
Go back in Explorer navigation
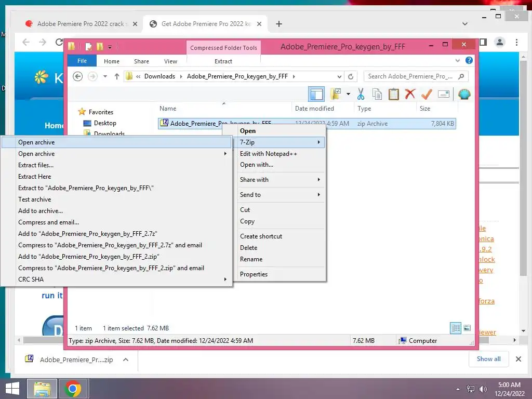point(78,76)
